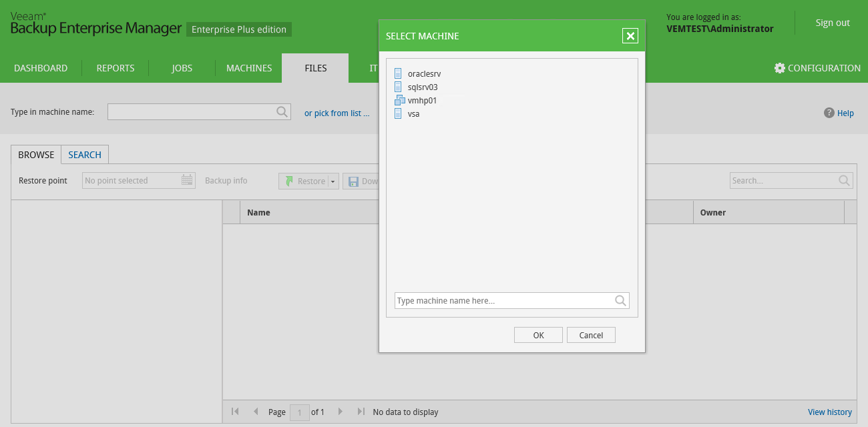Click the vmhp01 machine icon
The image size is (868, 427).
tap(400, 100)
